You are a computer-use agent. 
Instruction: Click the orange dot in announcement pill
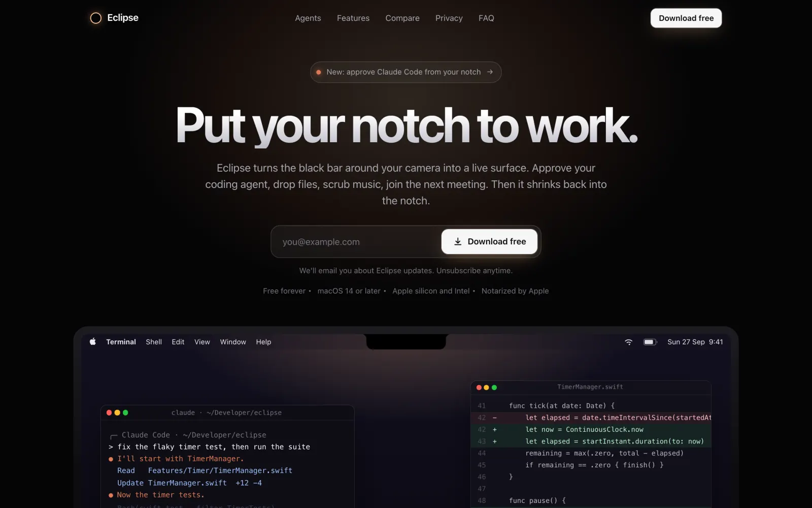[x=318, y=72]
